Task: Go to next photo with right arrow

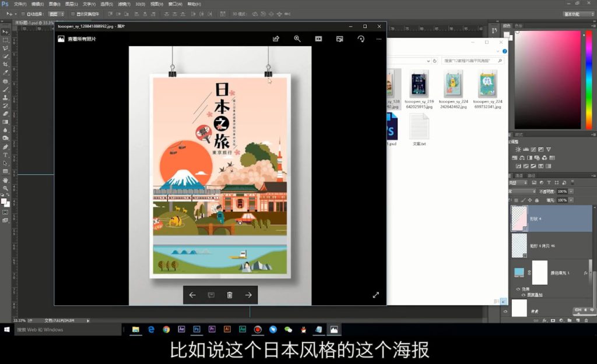Action: point(248,295)
